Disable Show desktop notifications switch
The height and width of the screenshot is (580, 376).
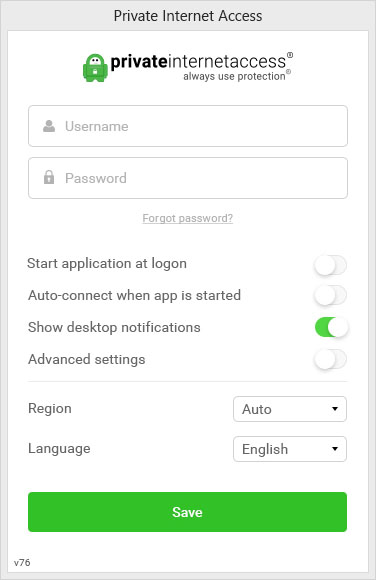click(331, 327)
